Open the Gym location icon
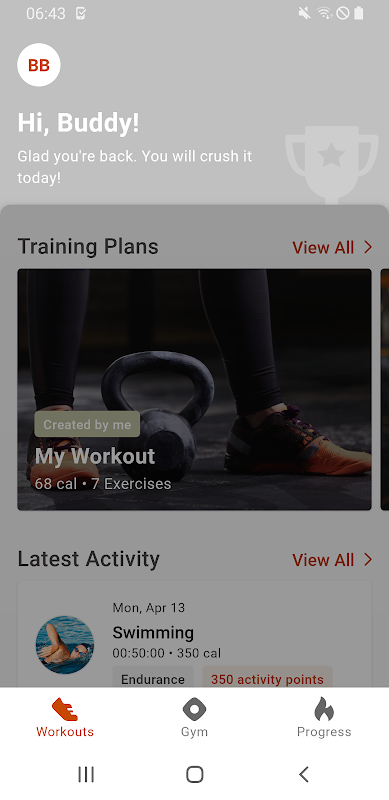This screenshot has height=800, width=389. (194, 710)
